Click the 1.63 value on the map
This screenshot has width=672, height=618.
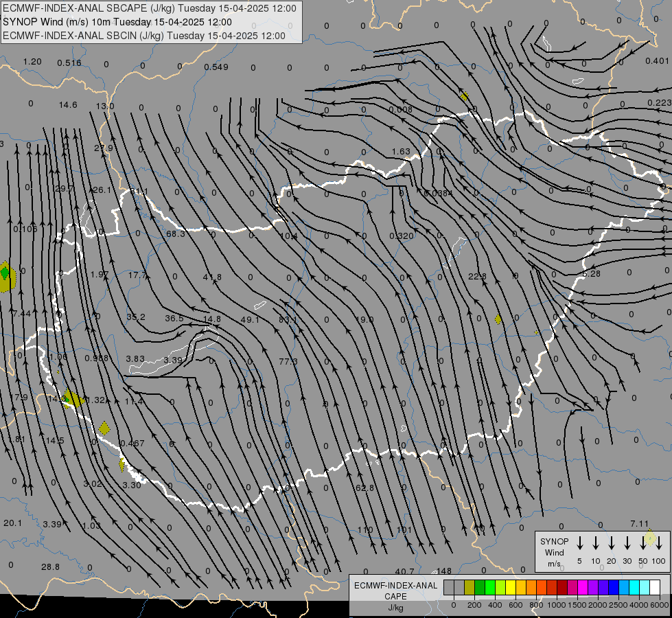click(401, 151)
